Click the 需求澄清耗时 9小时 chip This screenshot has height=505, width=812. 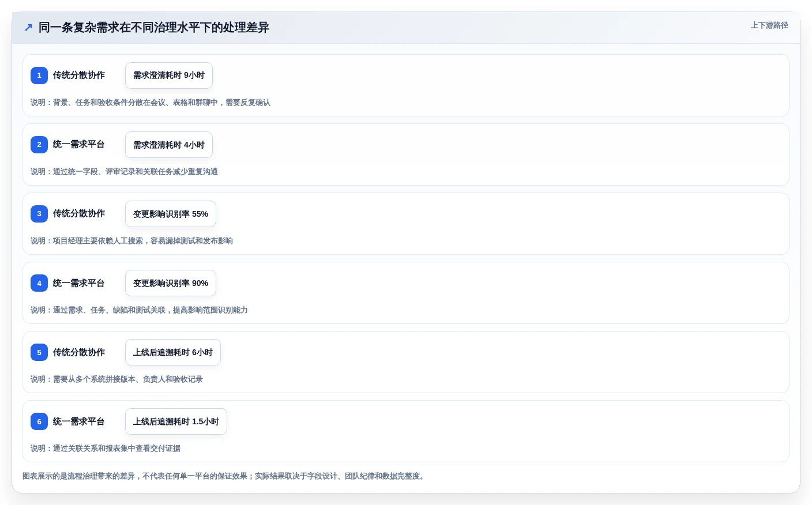point(169,76)
